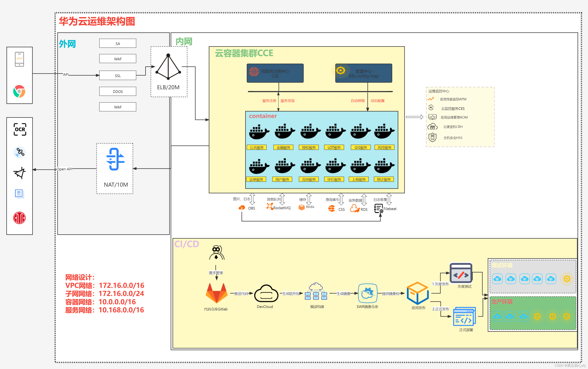Click the 生产环境 heading

point(502,302)
